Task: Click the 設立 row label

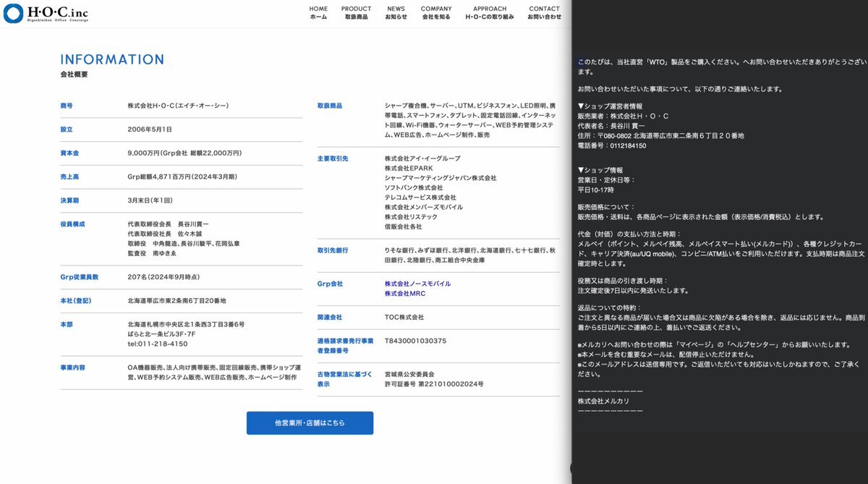Action: point(67,130)
